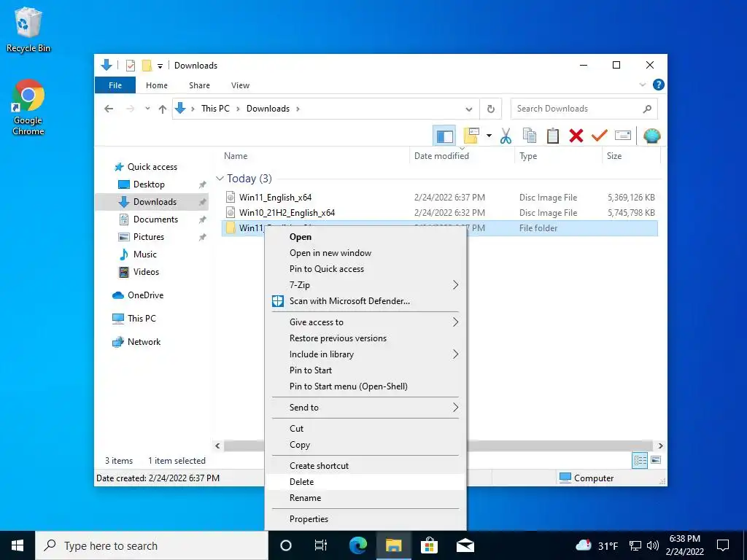Click the Rename toolbar icon beside the checkmark
Screen dimensions: 747x560
coord(623,136)
